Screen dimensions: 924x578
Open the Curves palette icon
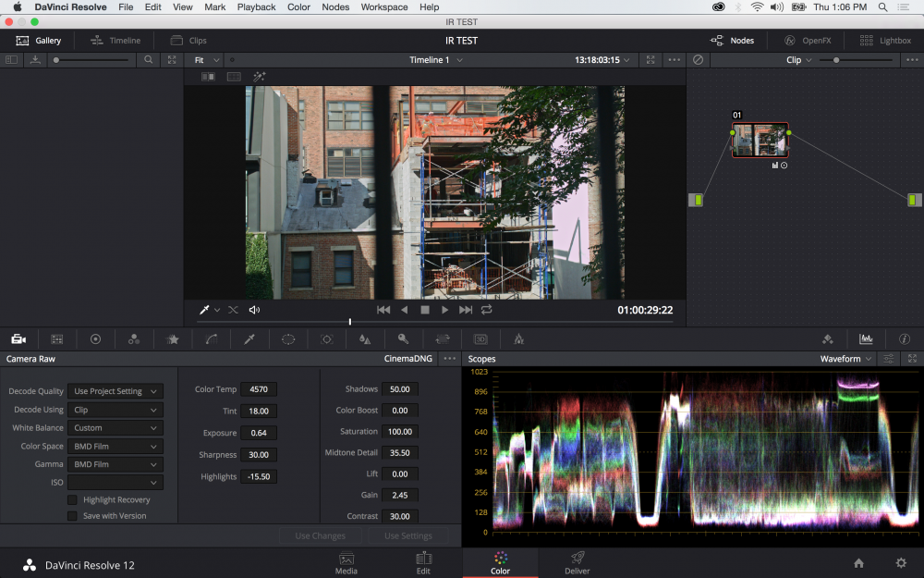pyautogui.click(x=211, y=338)
